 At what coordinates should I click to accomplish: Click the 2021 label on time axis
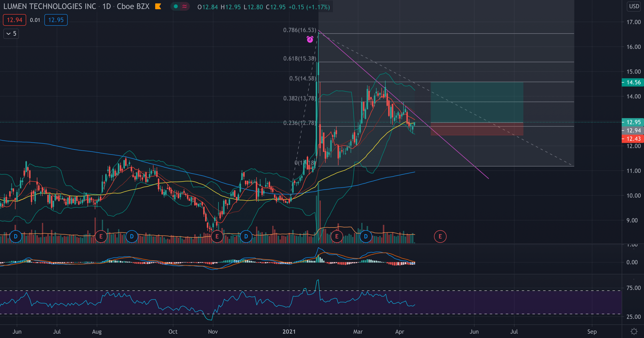click(x=289, y=331)
